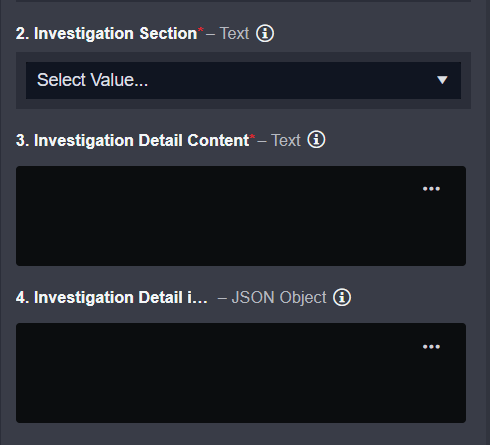Focus the Investigation Detail JSON Object editor
The image size is (490, 445).
[241, 373]
